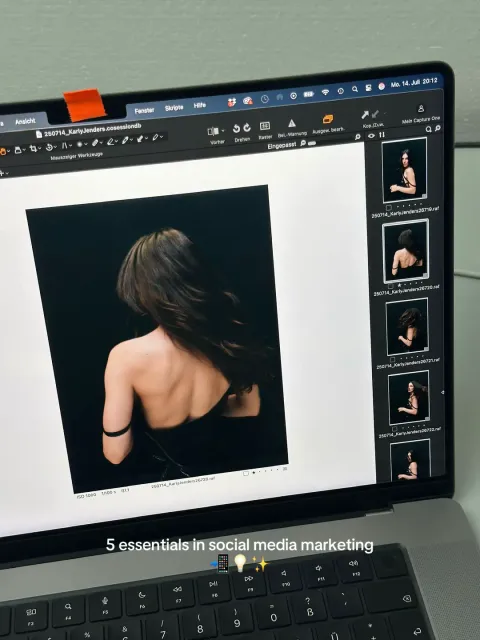Screen dimensions: 480x640
Task: Expand the Straighten tool dropdown chevron
Action: click(x=56, y=147)
